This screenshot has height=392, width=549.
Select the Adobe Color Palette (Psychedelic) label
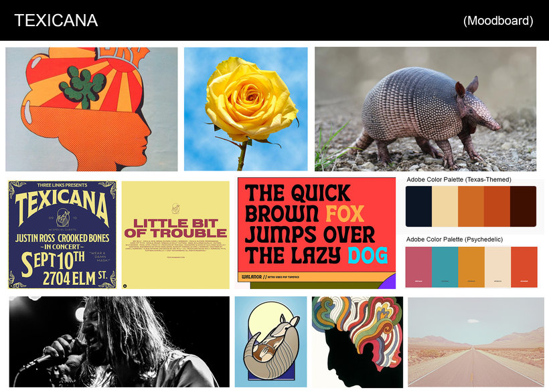pos(455,239)
